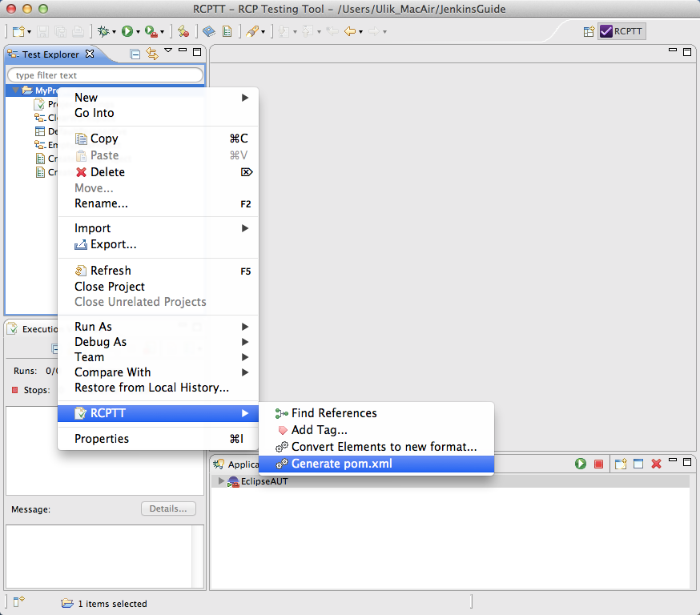Image resolution: width=700 pixels, height=615 pixels.
Task: Open the Run dropdown arrow
Action: pos(138,32)
